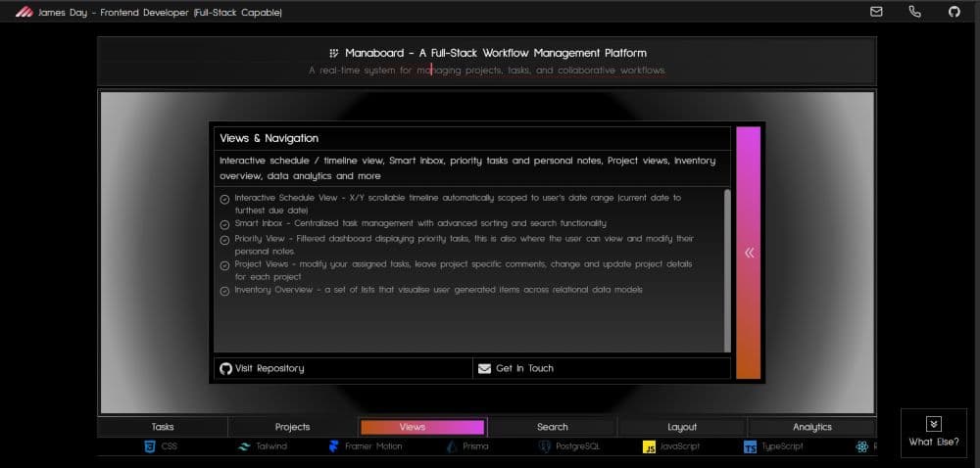The width and height of the screenshot is (980, 468).
Task: Click the Visit Repository button
Action: (343, 368)
